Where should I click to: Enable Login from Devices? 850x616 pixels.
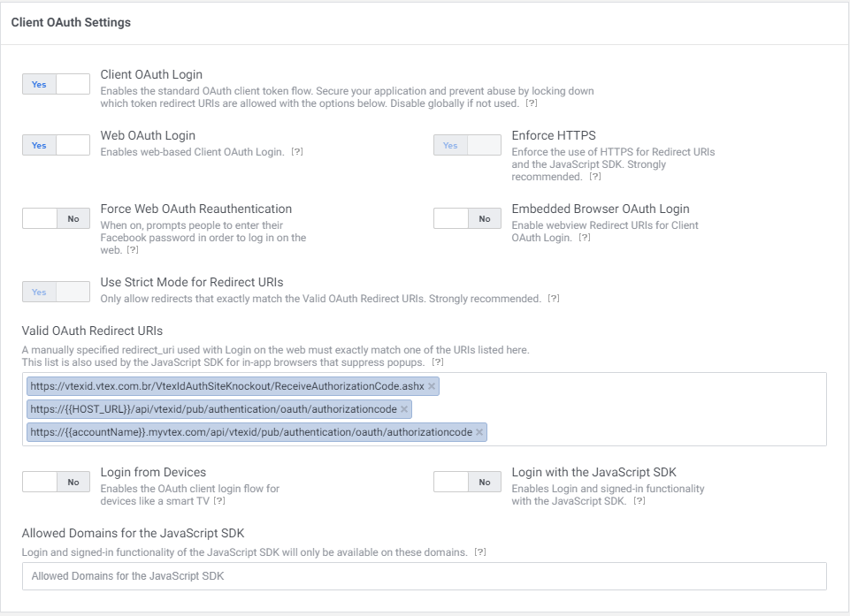tap(56, 482)
